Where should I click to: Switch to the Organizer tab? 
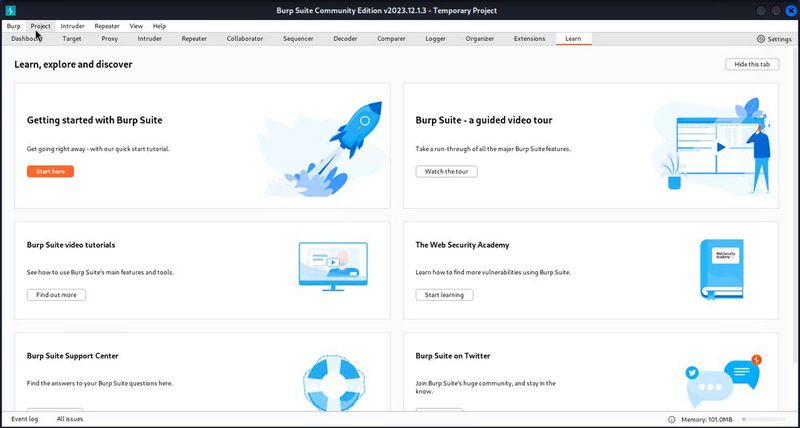(x=480, y=39)
